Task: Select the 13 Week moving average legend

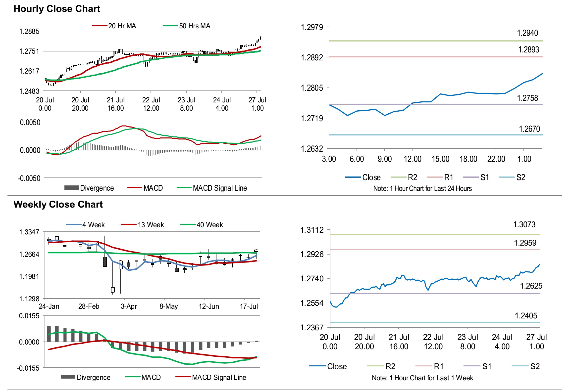Action: 151,225
